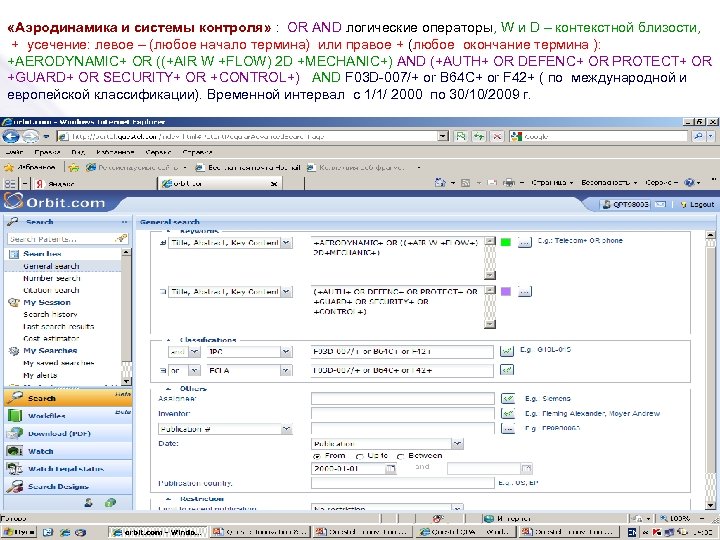Open the Search sidebar panel button
Viewport: 720px width, 540px height.
(68, 398)
